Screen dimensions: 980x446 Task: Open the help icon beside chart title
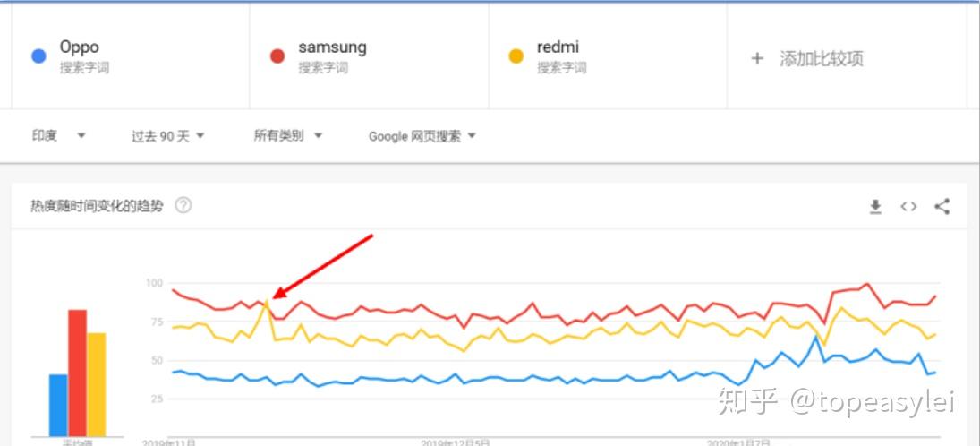tap(183, 206)
